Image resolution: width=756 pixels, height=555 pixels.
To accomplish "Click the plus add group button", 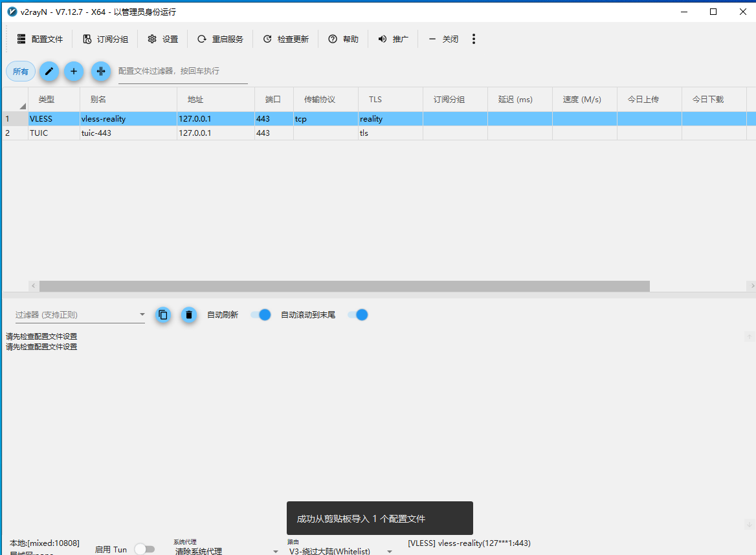I will coord(74,71).
